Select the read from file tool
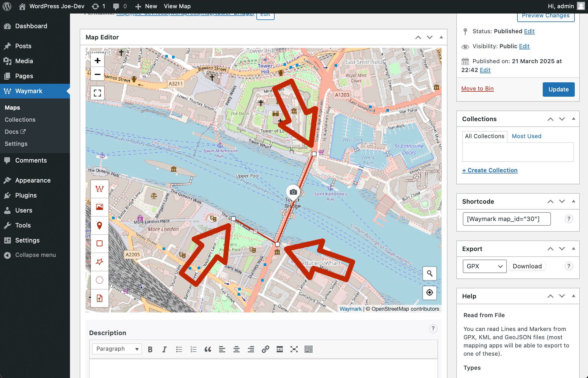The height and width of the screenshot is (378, 588). tap(99, 298)
